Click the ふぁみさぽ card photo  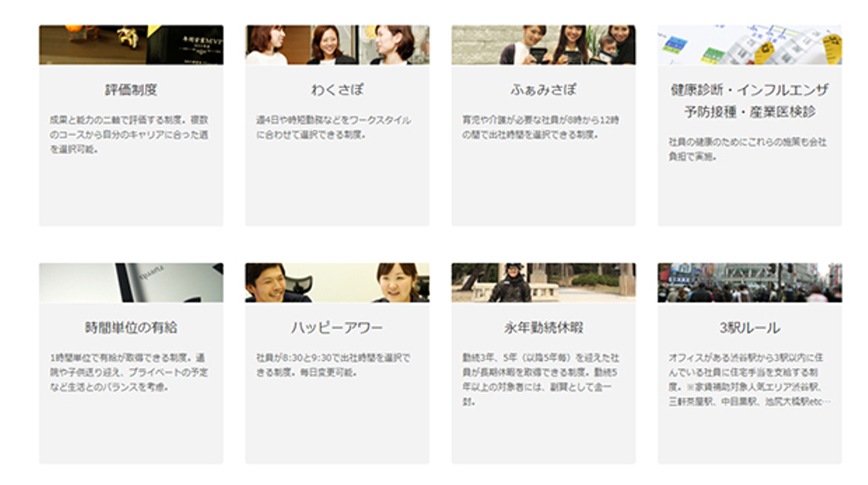coord(543,45)
